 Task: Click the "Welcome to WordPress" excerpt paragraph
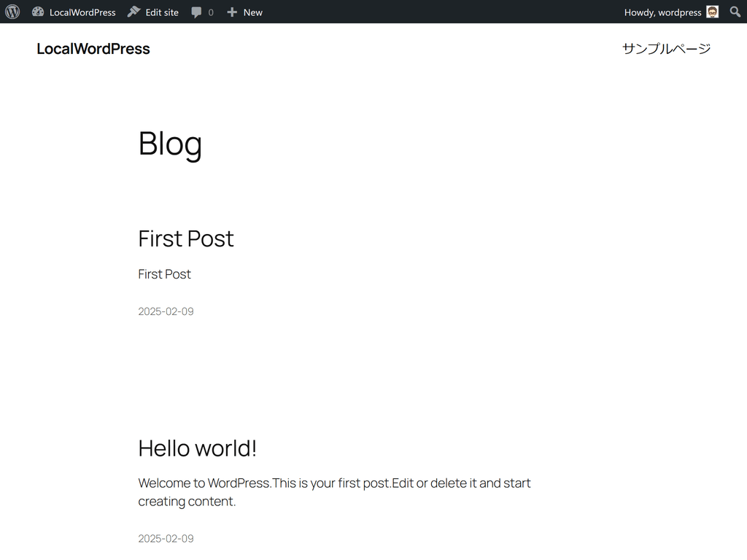pyautogui.click(x=334, y=491)
